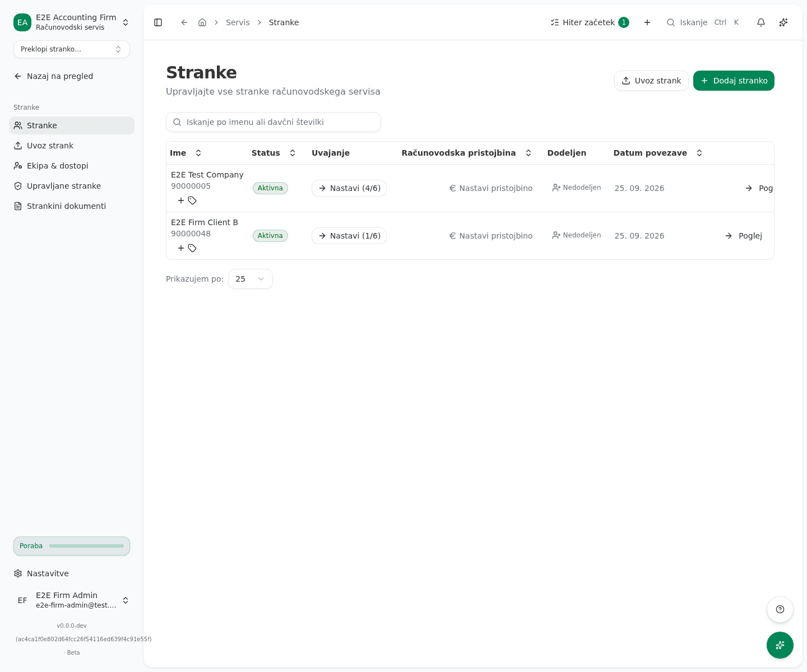This screenshot has height=672, width=807.
Task: Open Nastavitve settings
Action: pos(72,573)
